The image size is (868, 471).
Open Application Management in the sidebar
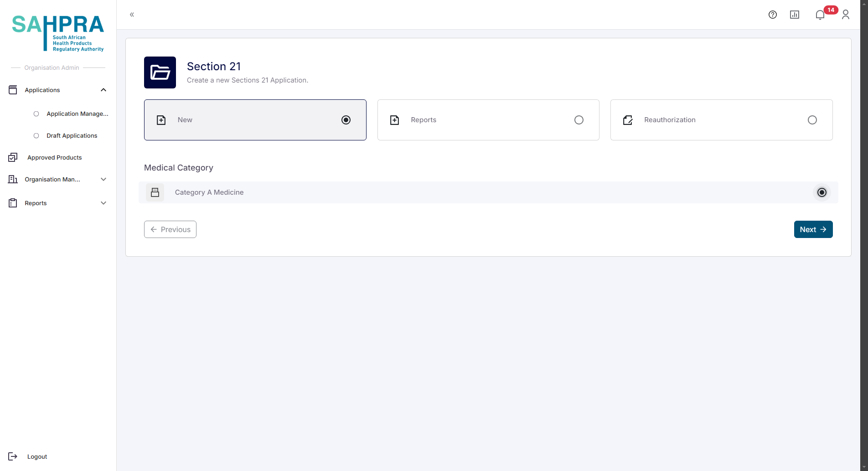[x=77, y=114]
